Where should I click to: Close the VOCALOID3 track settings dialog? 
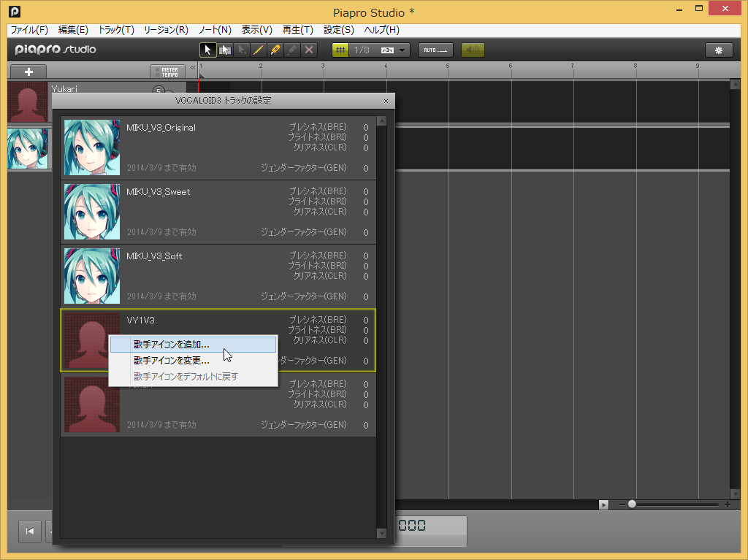click(386, 101)
